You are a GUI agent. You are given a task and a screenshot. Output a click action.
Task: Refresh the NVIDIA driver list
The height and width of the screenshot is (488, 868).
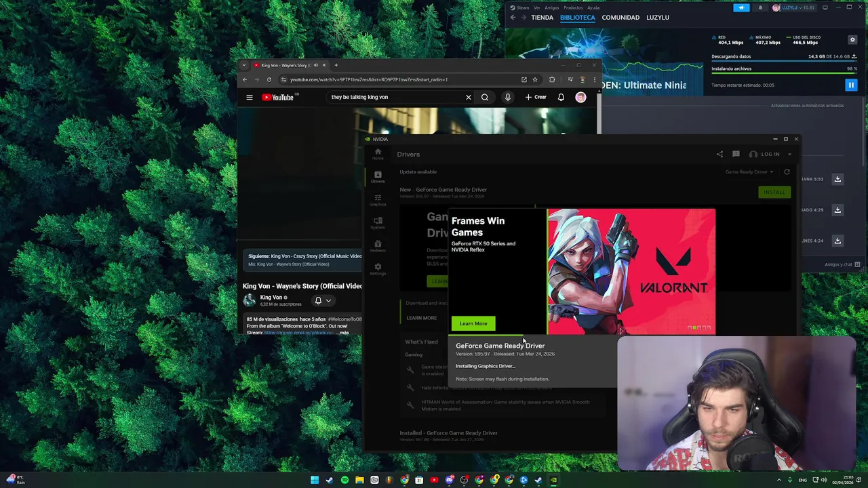point(787,172)
